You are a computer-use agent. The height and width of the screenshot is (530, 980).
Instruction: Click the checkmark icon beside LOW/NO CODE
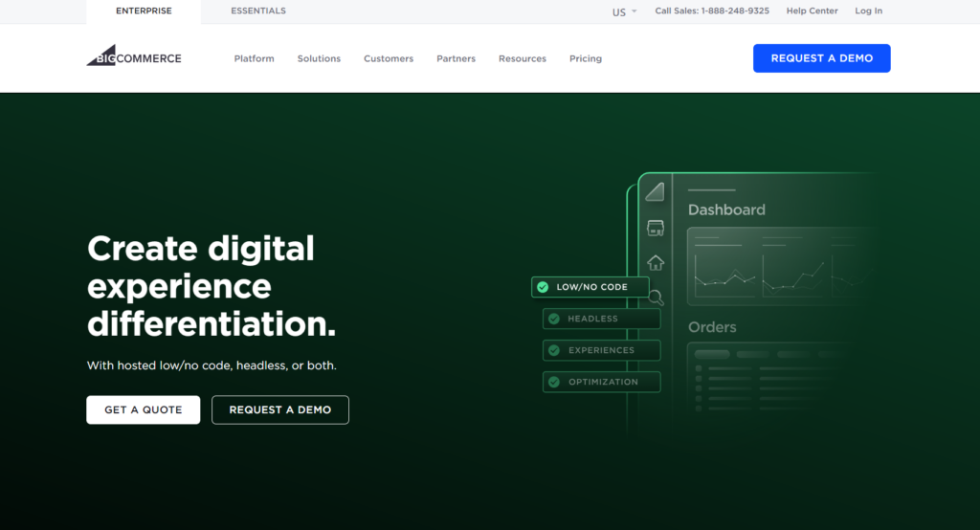(x=543, y=287)
